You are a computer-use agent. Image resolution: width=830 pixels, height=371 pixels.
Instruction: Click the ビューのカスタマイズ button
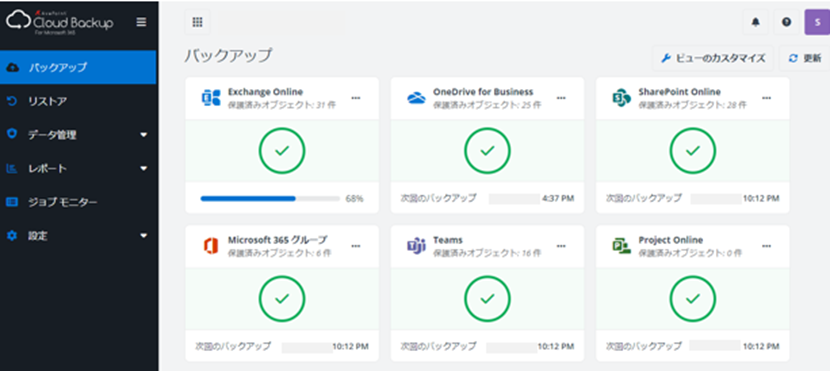pos(713,58)
